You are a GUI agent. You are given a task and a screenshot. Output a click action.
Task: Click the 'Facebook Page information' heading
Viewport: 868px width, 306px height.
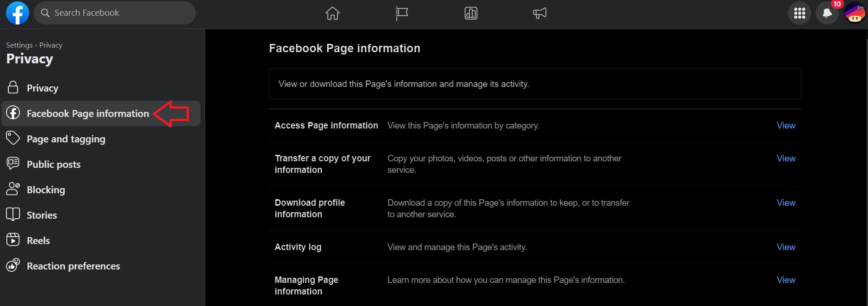point(344,48)
